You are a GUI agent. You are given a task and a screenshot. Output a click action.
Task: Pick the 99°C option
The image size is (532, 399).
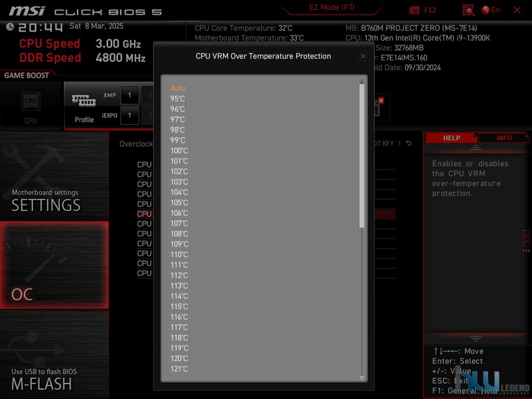pos(178,140)
